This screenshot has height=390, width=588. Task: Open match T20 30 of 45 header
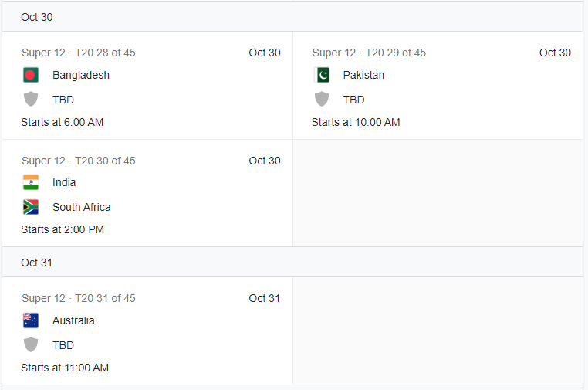[x=79, y=161]
